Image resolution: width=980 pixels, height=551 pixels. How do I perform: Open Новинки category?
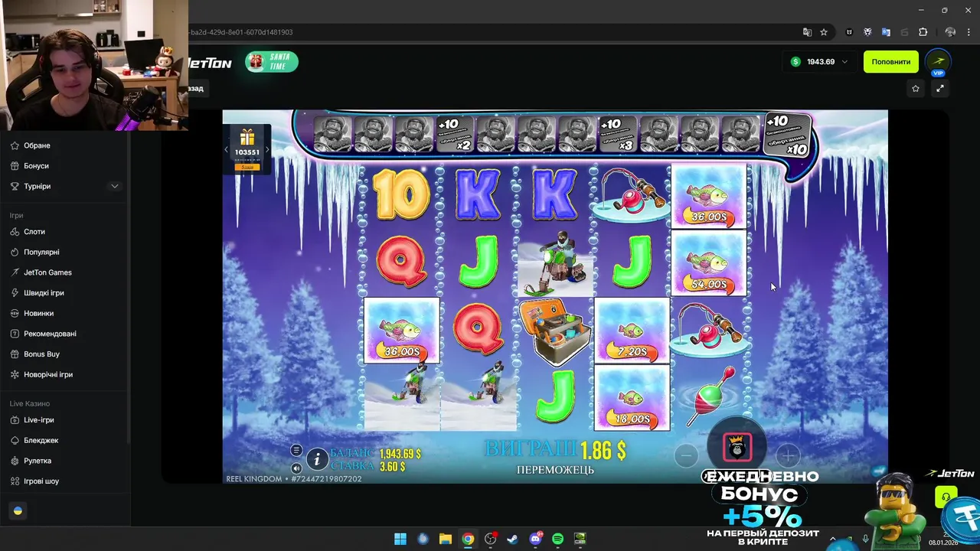tap(38, 313)
